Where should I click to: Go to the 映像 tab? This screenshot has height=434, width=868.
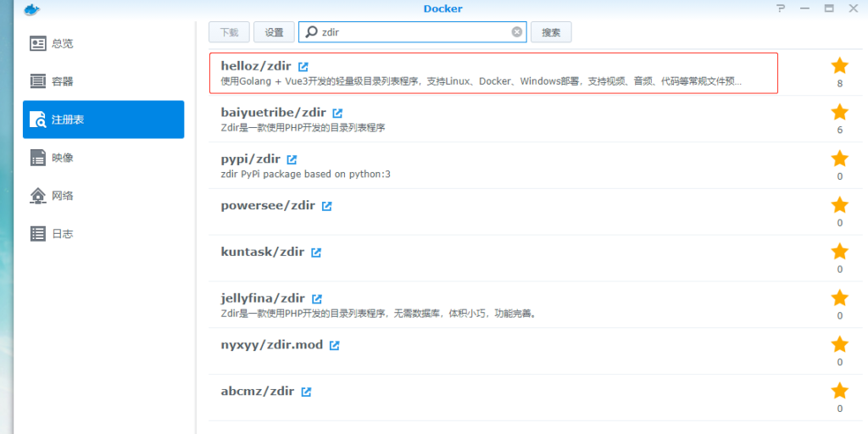tap(103, 158)
